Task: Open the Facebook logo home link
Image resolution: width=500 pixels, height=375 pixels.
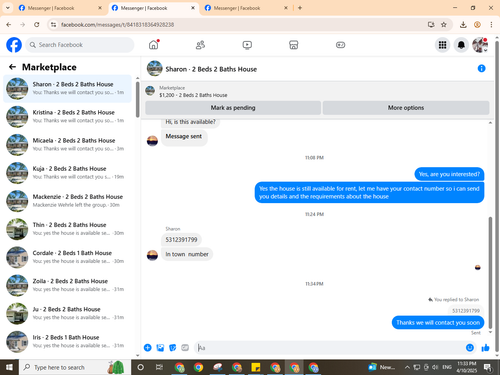Action: point(14,45)
